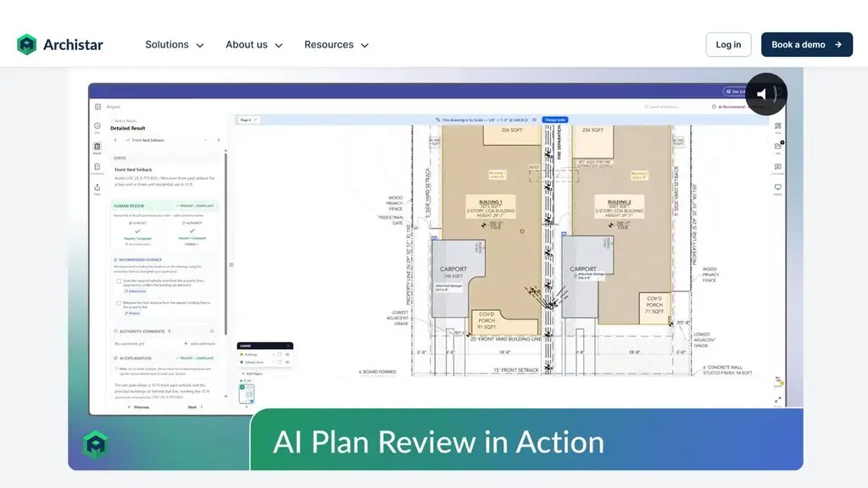868x488 pixels.
Task: Hide the Setback Zone layer with eye icon
Action: pyautogui.click(x=287, y=363)
